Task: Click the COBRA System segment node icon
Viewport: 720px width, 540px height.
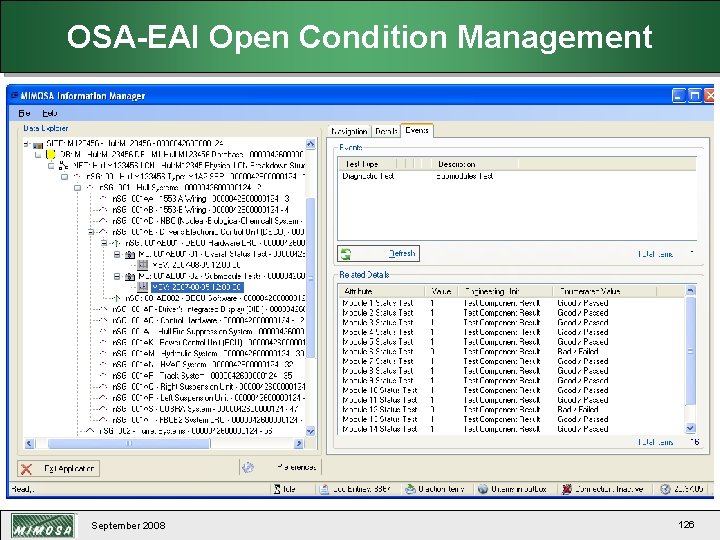Action: (104, 409)
